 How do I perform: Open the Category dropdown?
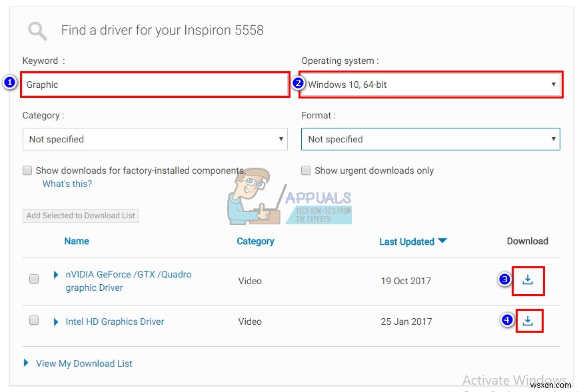(155, 139)
